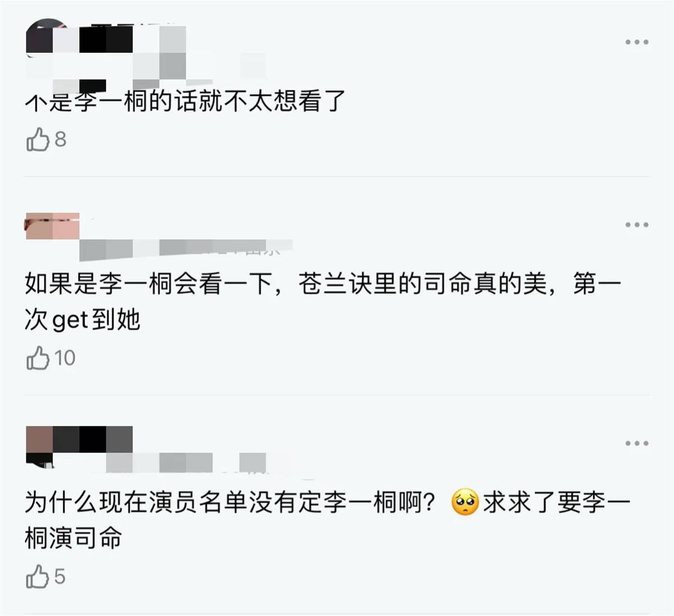Open three-dot menu on the 演员名单 comment
This screenshot has width=674, height=616.
click(x=637, y=443)
